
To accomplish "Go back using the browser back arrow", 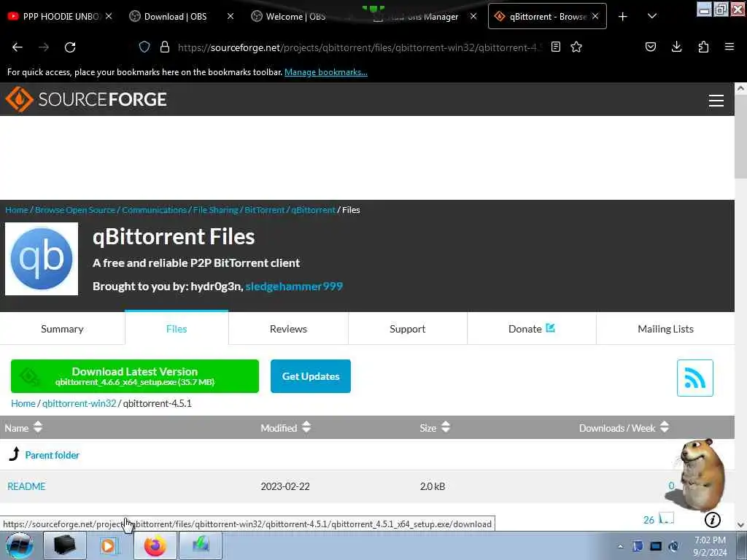I will point(18,47).
